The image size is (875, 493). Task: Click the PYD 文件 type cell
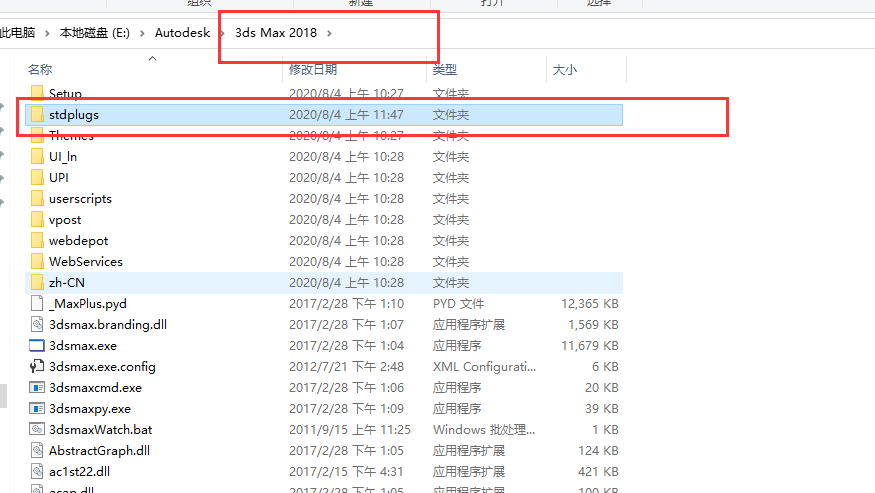point(459,304)
